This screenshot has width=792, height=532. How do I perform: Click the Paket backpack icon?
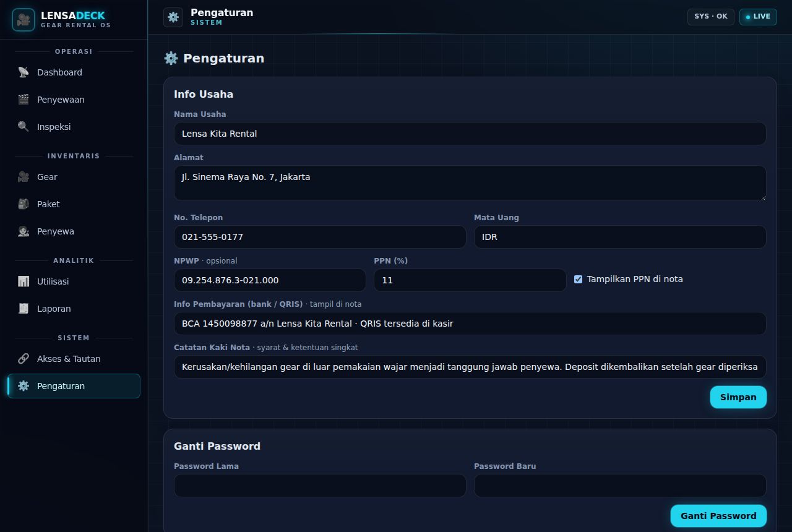pyautogui.click(x=24, y=204)
